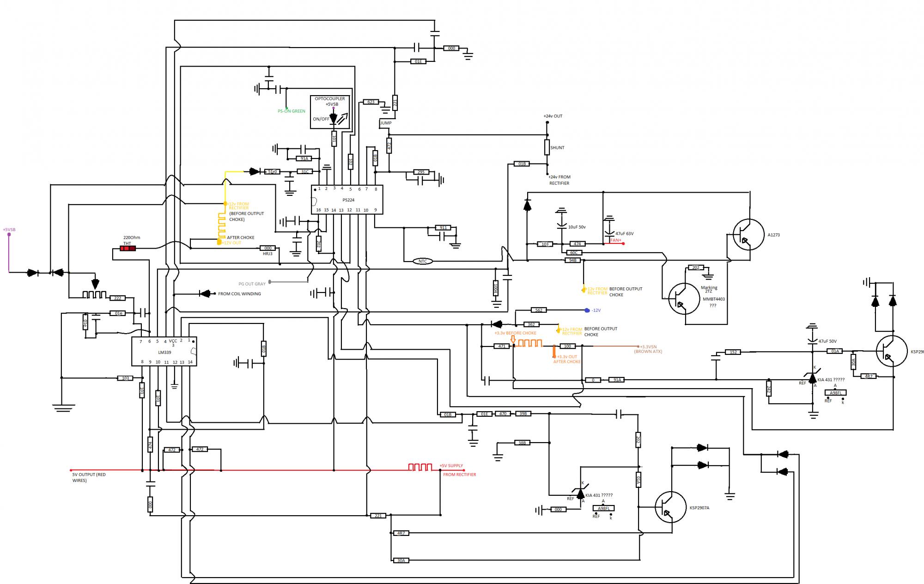Select the red 220Ohm THT resistor
The height and width of the screenshot is (584, 924).
[x=128, y=249]
